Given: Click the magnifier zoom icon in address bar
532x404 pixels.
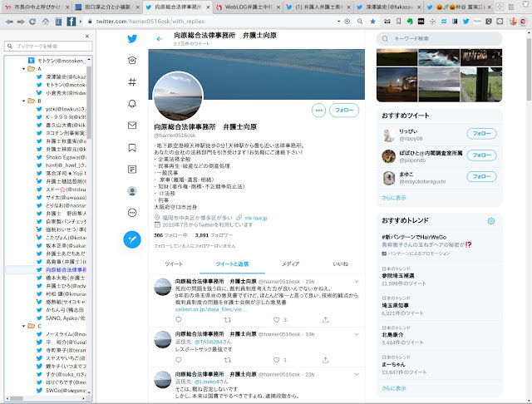Looking at the screenshot, I should pyautogui.click(x=360, y=22).
